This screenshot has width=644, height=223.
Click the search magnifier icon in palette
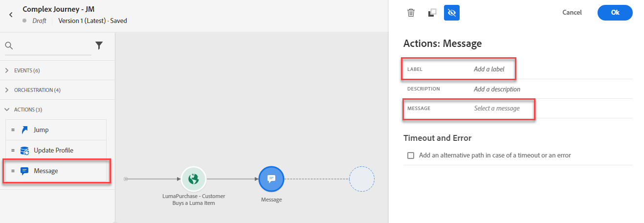tap(9, 45)
